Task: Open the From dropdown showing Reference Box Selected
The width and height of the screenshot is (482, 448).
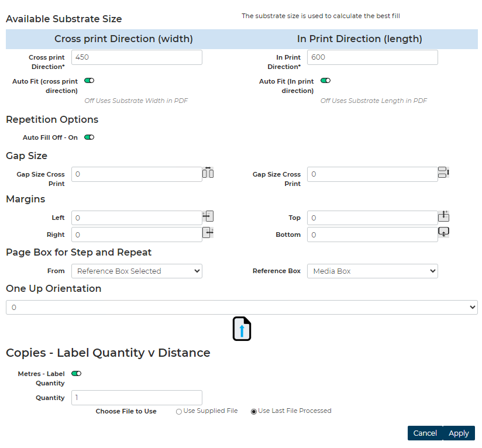Action: click(x=136, y=271)
